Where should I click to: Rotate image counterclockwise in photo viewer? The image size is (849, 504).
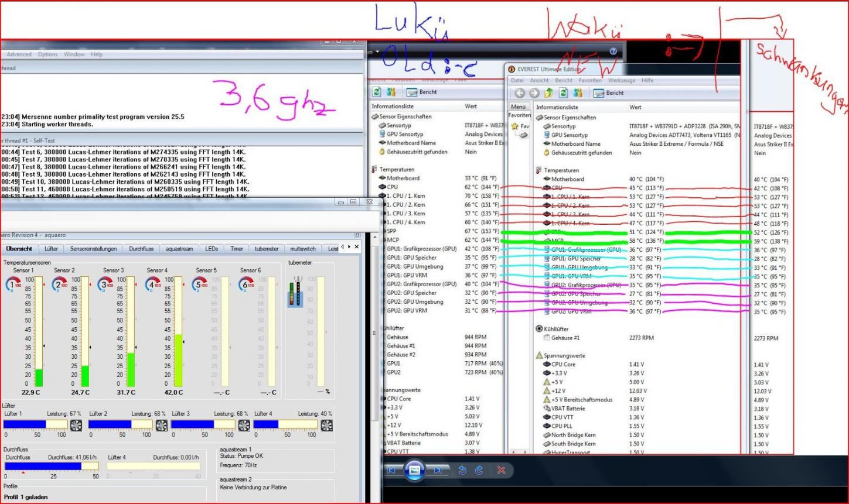click(462, 470)
